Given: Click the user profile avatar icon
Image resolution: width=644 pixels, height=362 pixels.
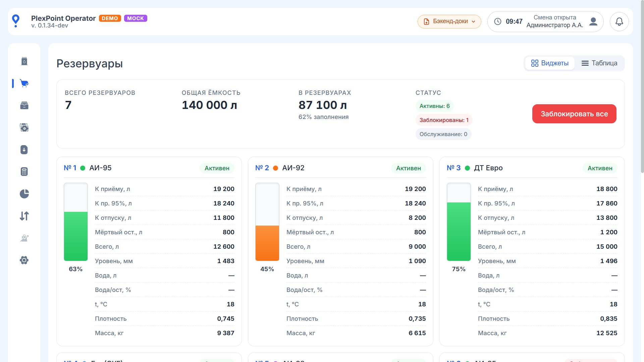Looking at the screenshot, I should pos(593,21).
